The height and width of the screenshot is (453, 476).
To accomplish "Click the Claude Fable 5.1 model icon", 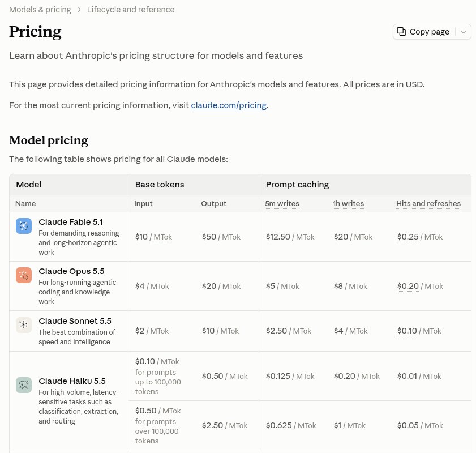I will pos(24,226).
